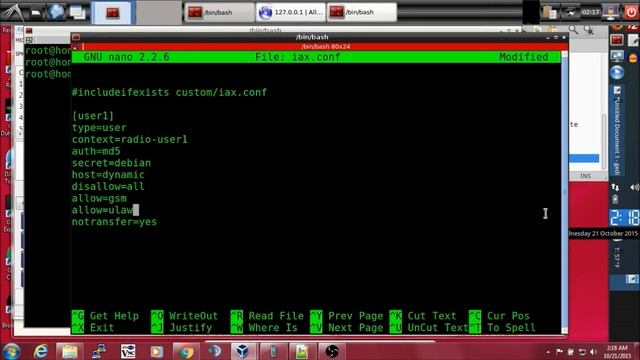Click the magnifier search icon in background window toolbar
This screenshot has width=640, height=360.
pyautogui.click(x=574, y=30)
